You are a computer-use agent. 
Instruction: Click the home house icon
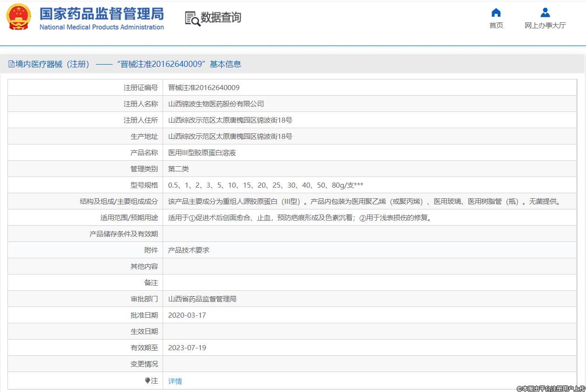(496, 13)
